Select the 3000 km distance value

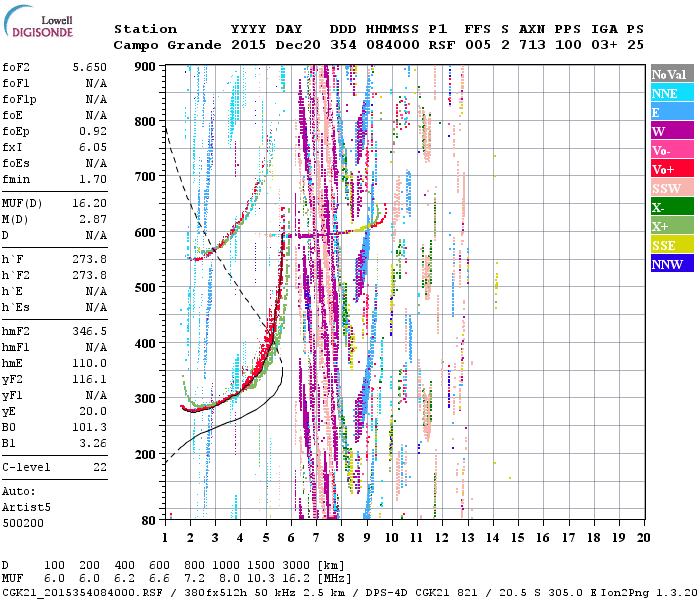pos(296,566)
